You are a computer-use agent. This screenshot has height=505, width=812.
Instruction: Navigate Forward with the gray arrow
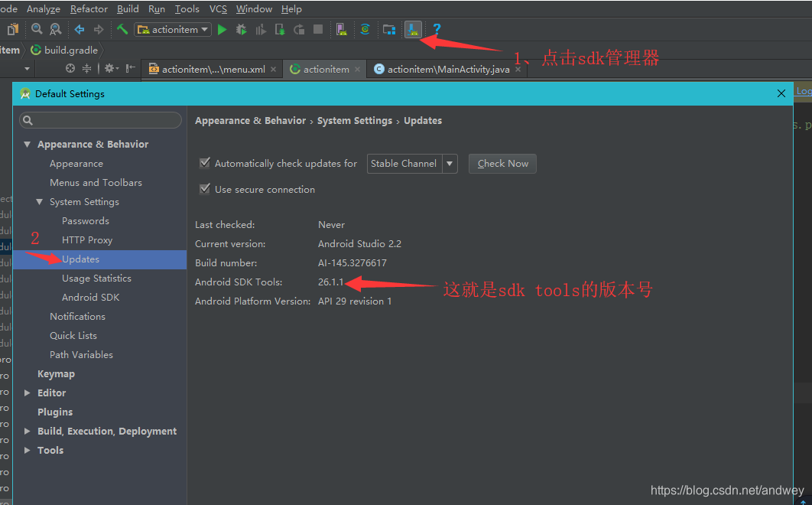click(99, 30)
